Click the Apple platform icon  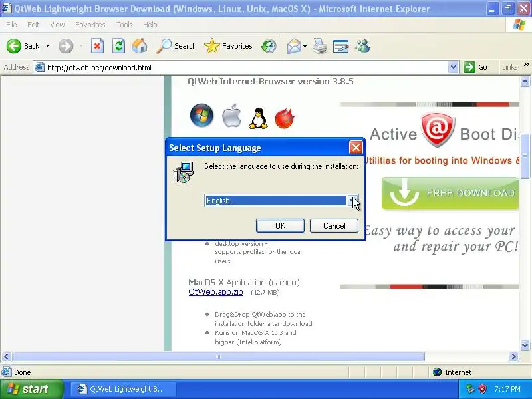231,116
